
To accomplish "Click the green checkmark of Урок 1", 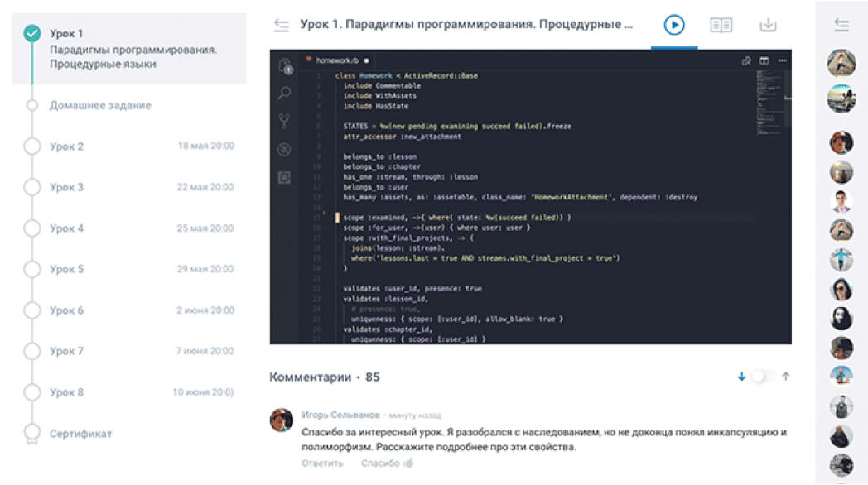I will click(32, 33).
